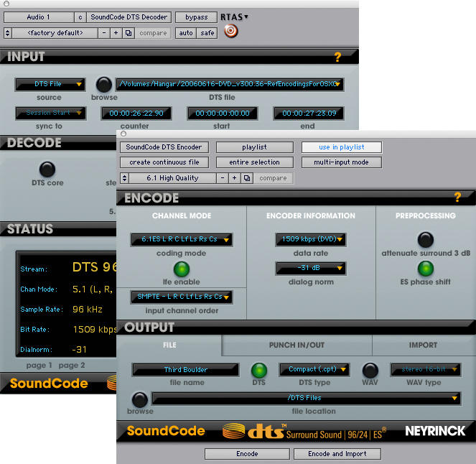The width and height of the screenshot is (476, 464).
Task: Click the factory default preset field
Action: (x=55, y=33)
